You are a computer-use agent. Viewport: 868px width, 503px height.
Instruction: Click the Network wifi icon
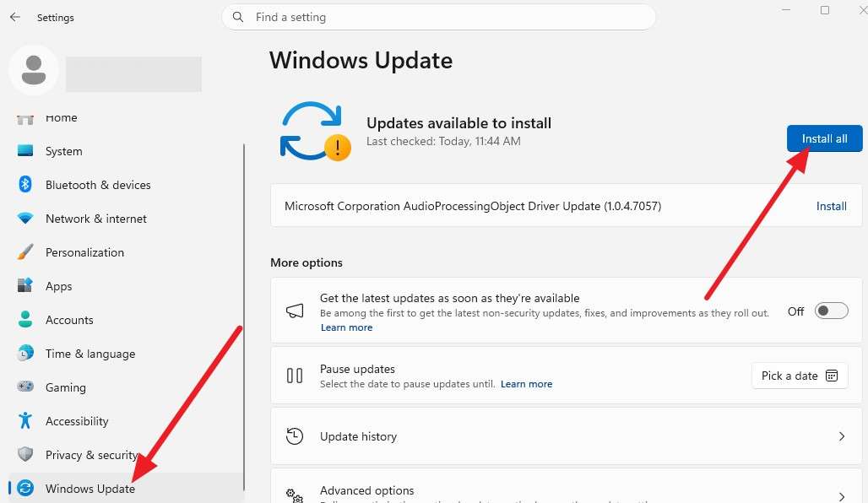coord(25,218)
